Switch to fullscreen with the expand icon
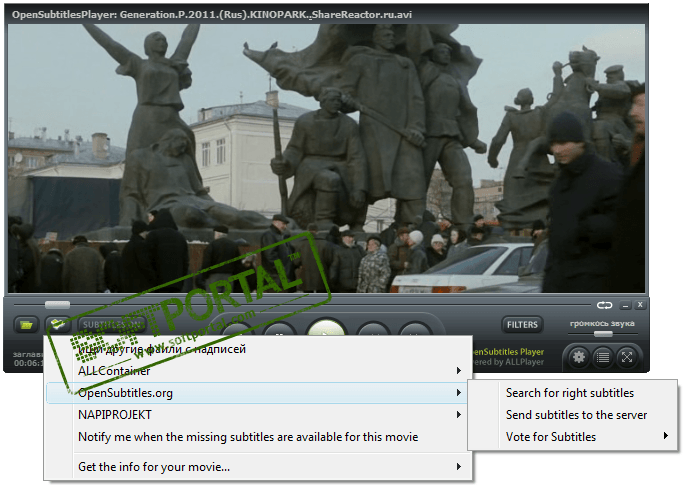This screenshot has width=683, height=485. (x=627, y=357)
